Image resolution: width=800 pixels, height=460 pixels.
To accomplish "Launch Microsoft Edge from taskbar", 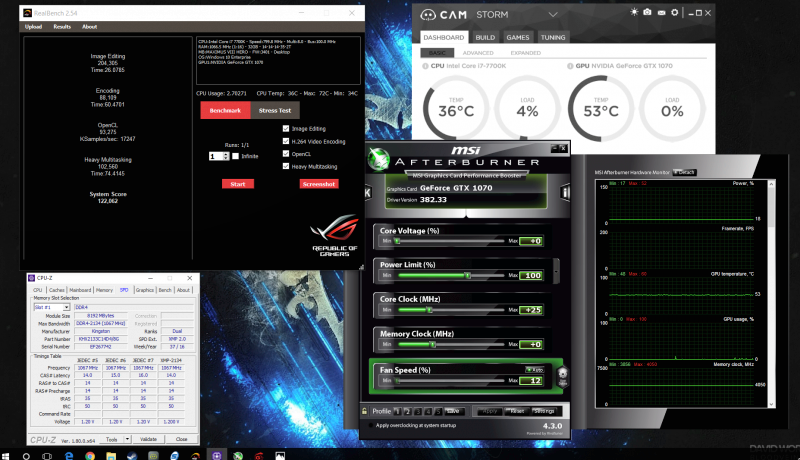I will [69, 456].
